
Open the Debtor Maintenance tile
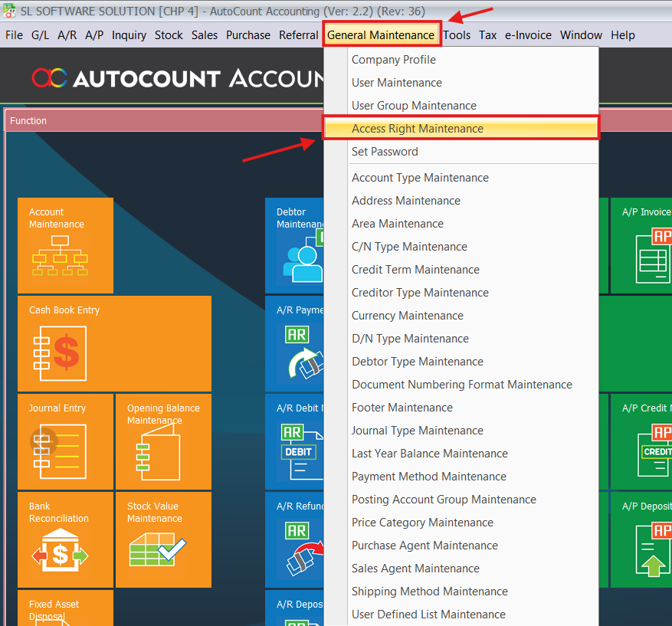(295, 245)
